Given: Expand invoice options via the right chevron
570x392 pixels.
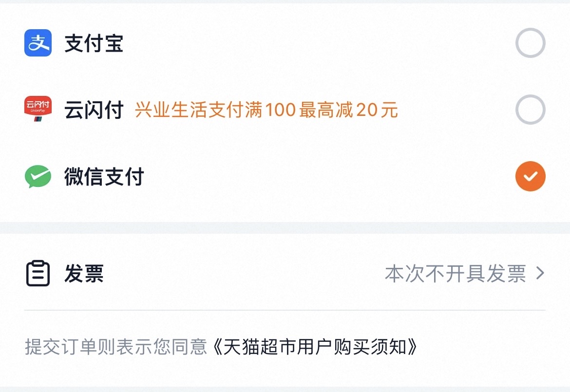Looking at the screenshot, I should [539, 273].
